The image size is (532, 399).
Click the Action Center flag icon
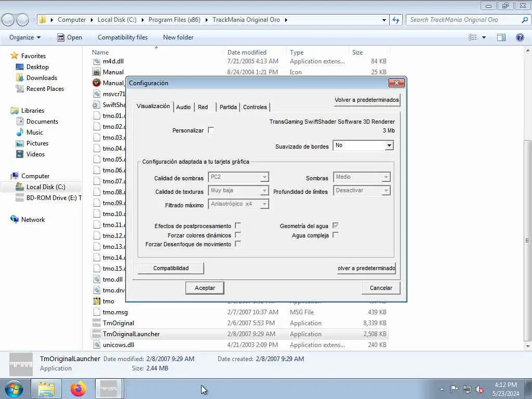(454, 389)
